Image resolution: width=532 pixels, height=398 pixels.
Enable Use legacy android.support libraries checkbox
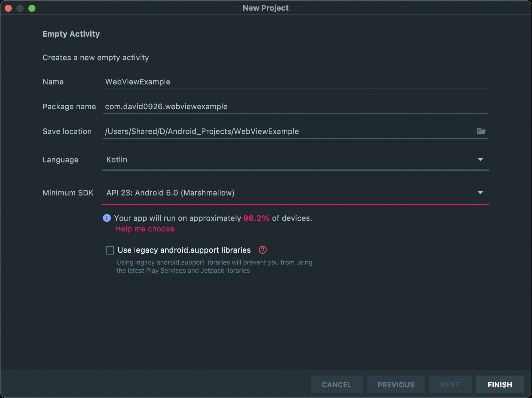[x=110, y=250]
